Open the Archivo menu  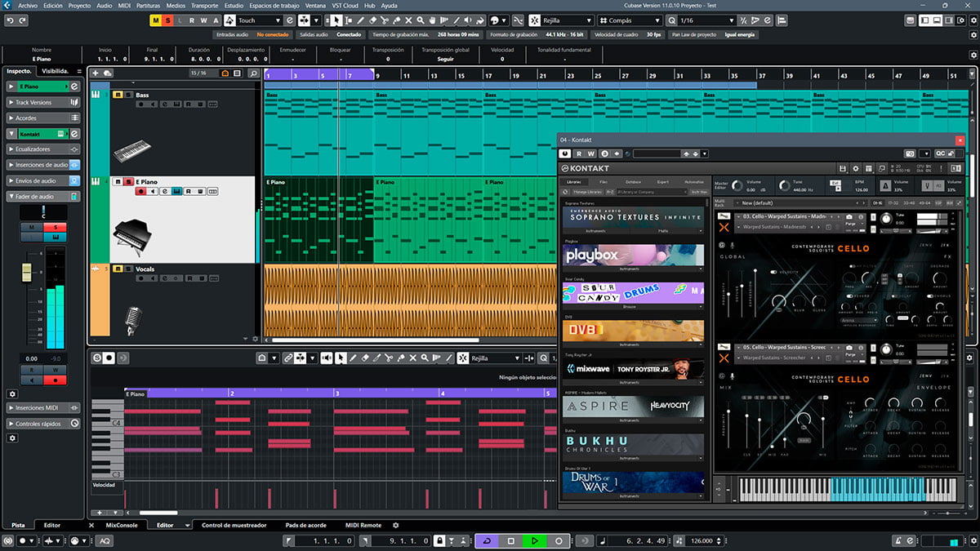point(27,5)
